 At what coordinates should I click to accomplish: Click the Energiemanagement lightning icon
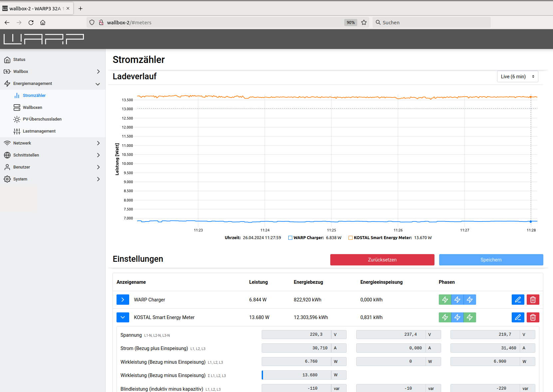pos(7,84)
